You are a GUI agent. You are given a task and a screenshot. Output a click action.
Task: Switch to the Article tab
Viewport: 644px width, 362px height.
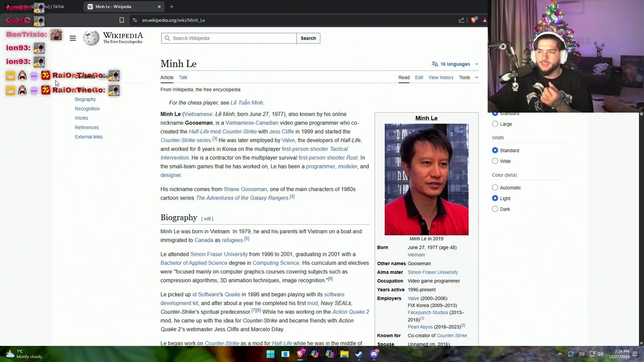167,77
